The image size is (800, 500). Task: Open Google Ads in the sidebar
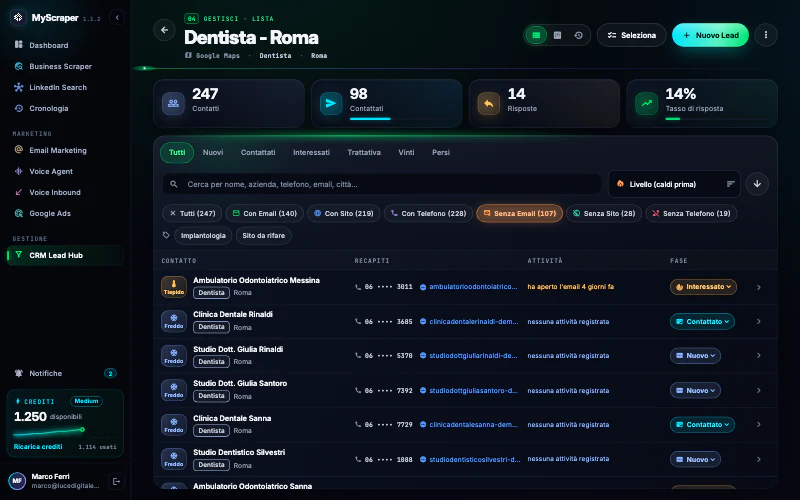tap(65, 213)
